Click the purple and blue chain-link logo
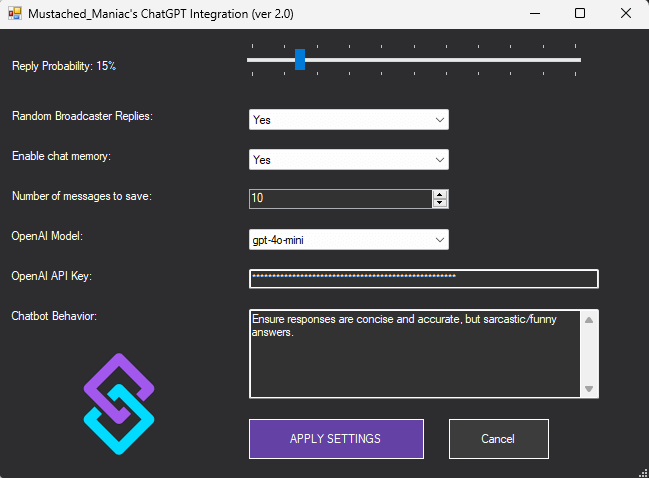Viewport: 649px width, 478px height. tap(118, 404)
